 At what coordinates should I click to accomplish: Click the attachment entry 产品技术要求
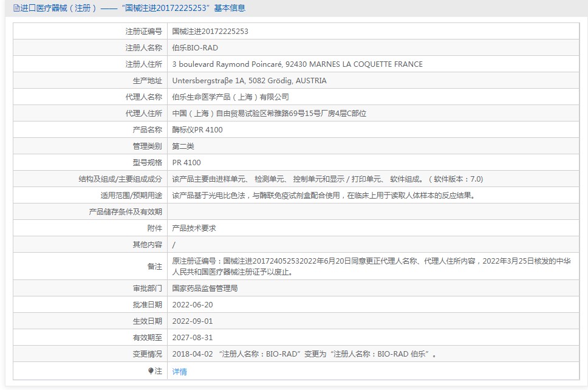194,228
